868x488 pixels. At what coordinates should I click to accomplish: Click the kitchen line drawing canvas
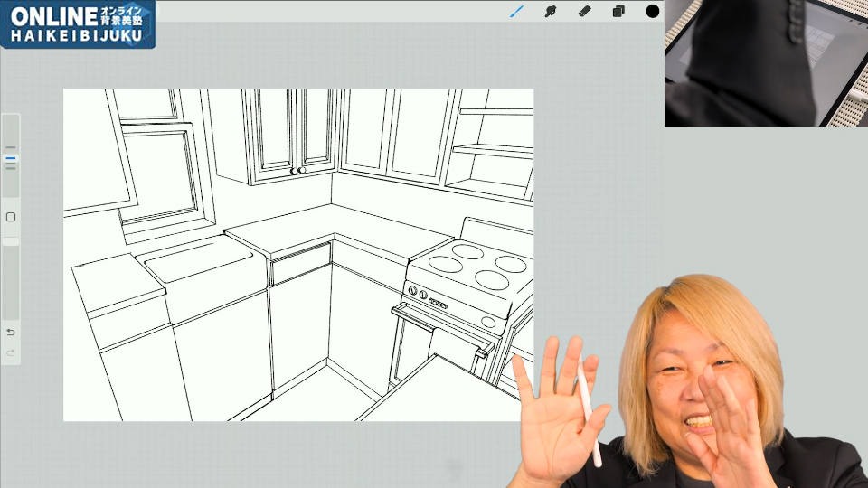pyautogui.click(x=298, y=255)
